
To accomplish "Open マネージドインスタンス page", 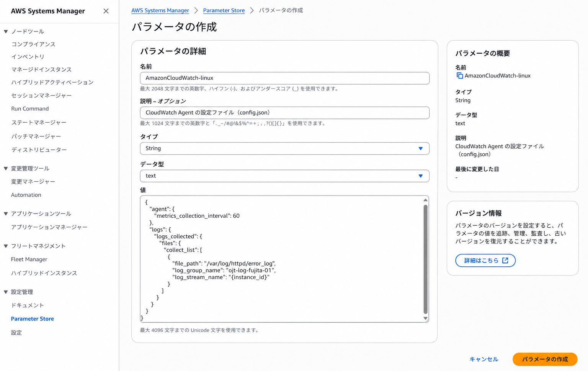I will (41, 69).
